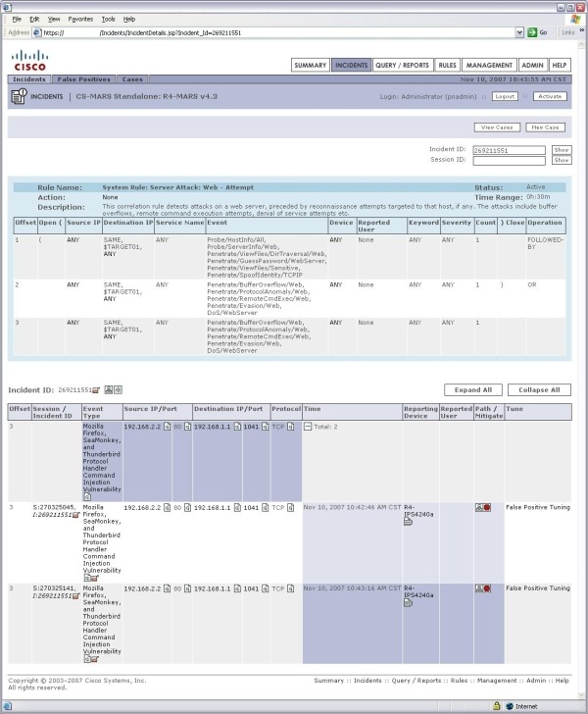This screenshot has width=588, height=714.
Task: Click TCP query icon in session S:270325045 row
Action: [x=291, y=508]
